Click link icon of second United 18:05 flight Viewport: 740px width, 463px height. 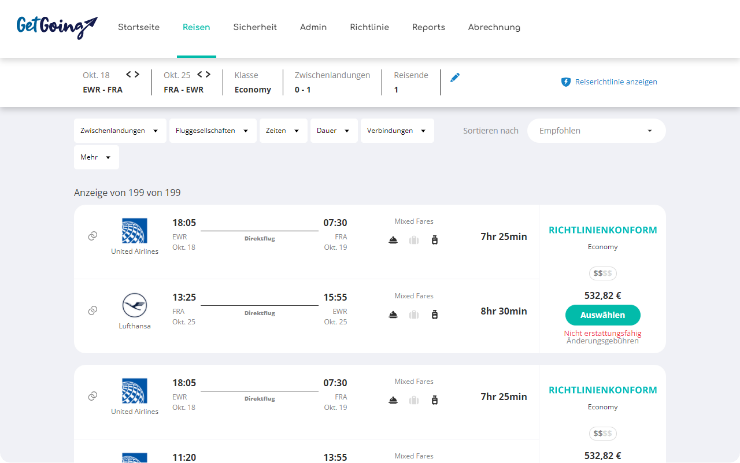coord(92,396)
